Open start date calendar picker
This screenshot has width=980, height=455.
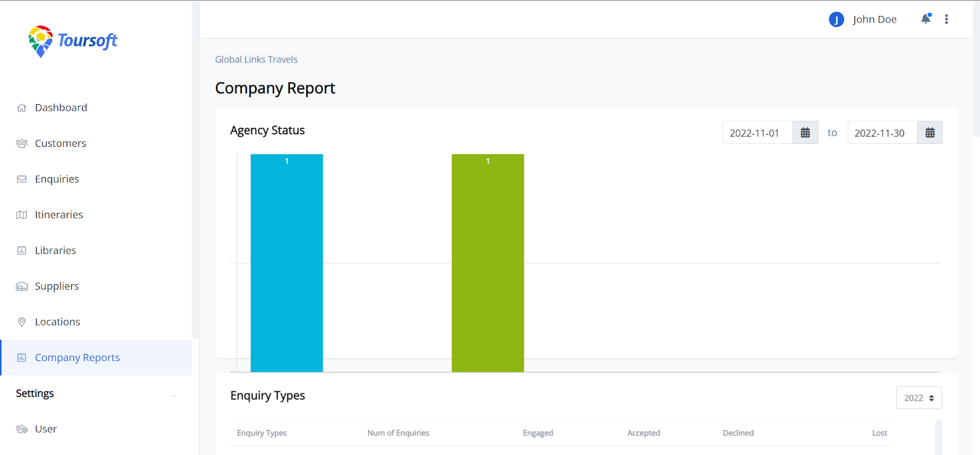click(805, 133)
